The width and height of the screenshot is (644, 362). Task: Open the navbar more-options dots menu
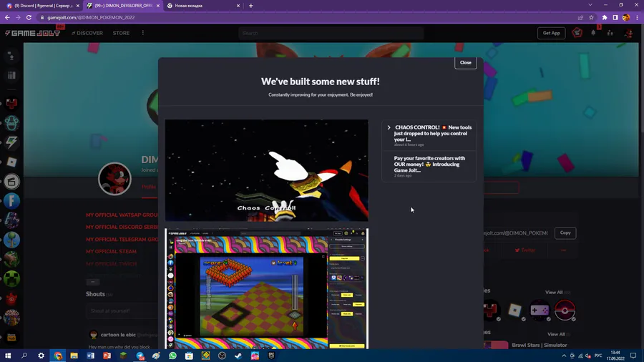tap(143, 33)
